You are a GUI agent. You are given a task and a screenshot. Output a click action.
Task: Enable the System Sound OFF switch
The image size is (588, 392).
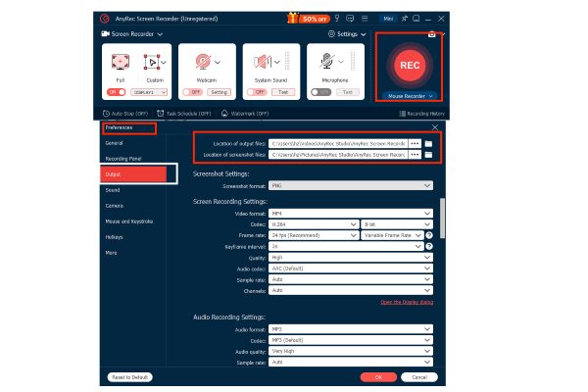(x=257, y=92)
